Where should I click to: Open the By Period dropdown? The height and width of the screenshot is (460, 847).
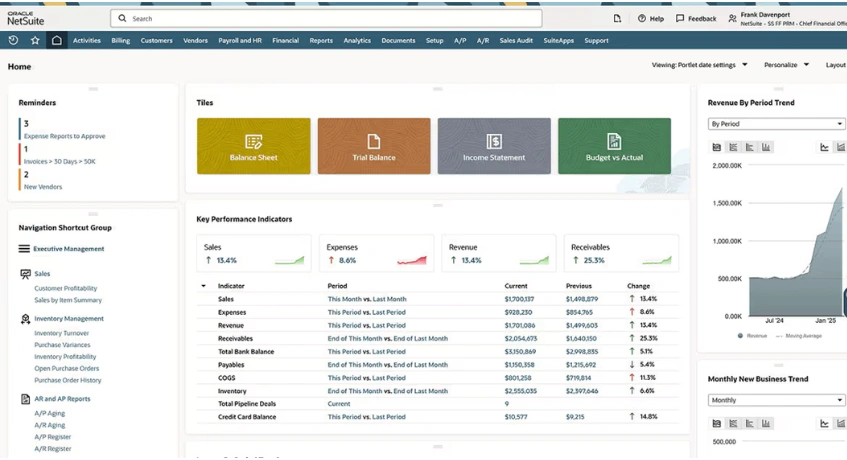tap(776, 124)
